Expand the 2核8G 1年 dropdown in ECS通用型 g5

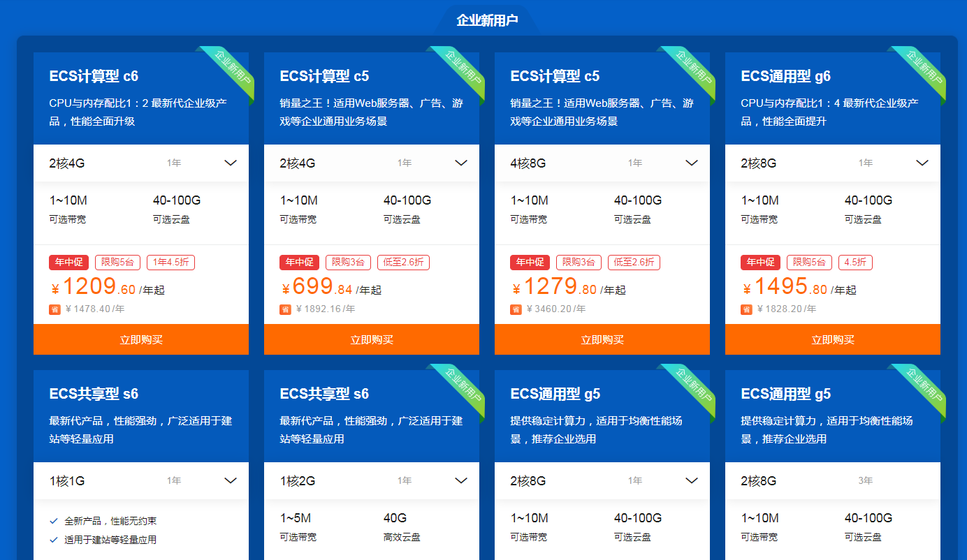point(602,480)
